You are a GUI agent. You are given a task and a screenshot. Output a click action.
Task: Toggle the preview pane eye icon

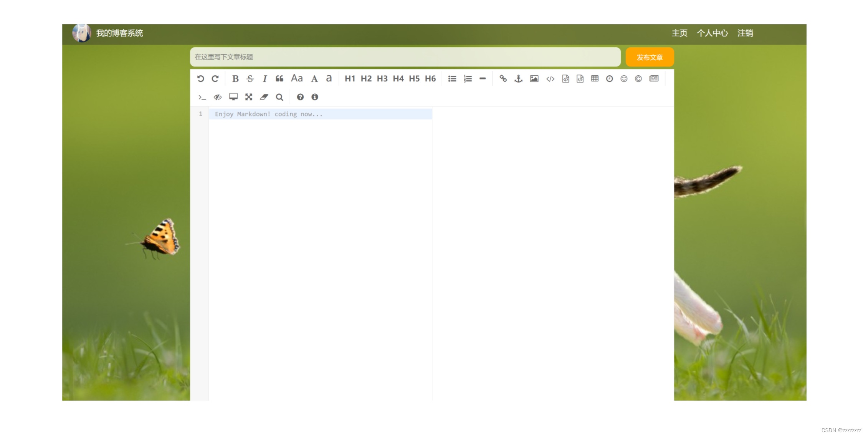[x=218, y=97]
